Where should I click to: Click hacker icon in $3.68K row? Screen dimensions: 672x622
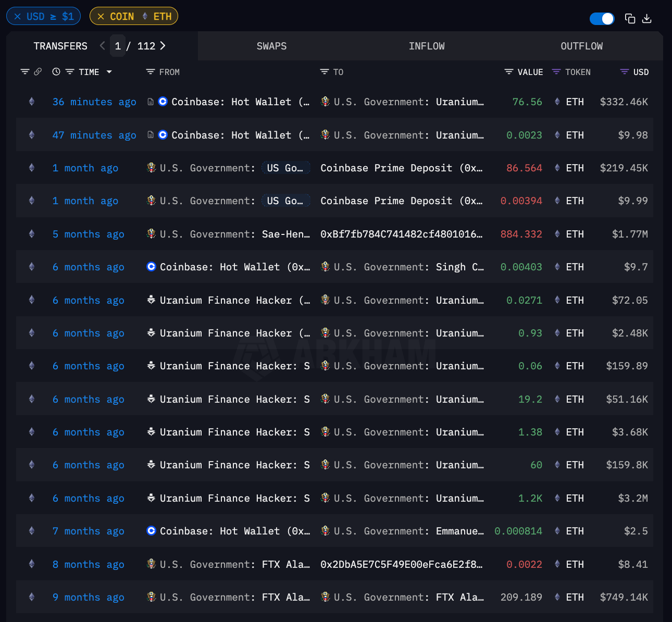152,432
